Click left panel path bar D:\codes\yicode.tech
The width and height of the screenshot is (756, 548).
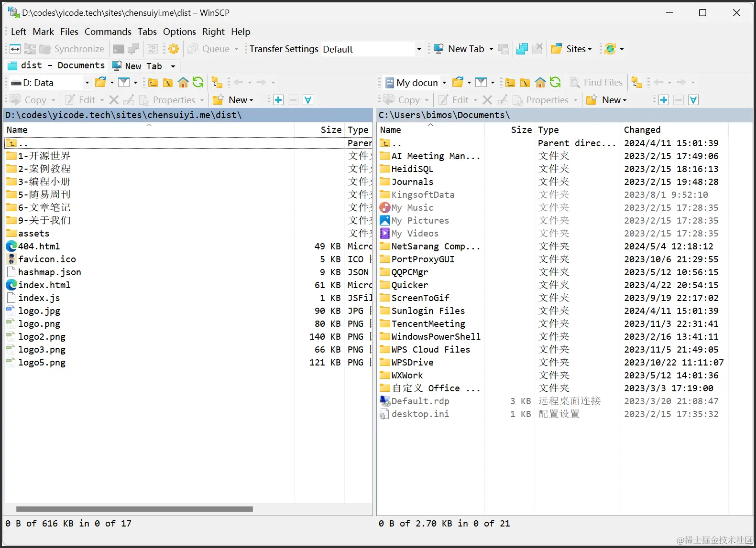click(188, 115)
